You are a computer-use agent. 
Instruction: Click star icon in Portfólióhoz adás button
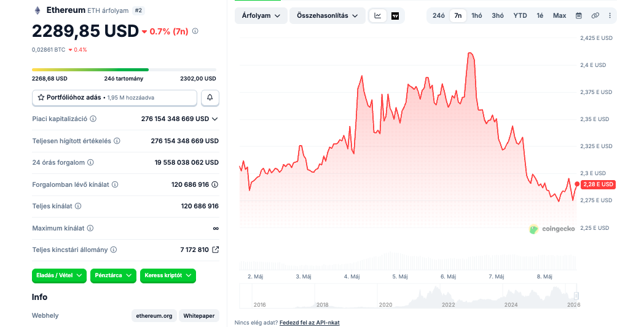coord(41,97)
